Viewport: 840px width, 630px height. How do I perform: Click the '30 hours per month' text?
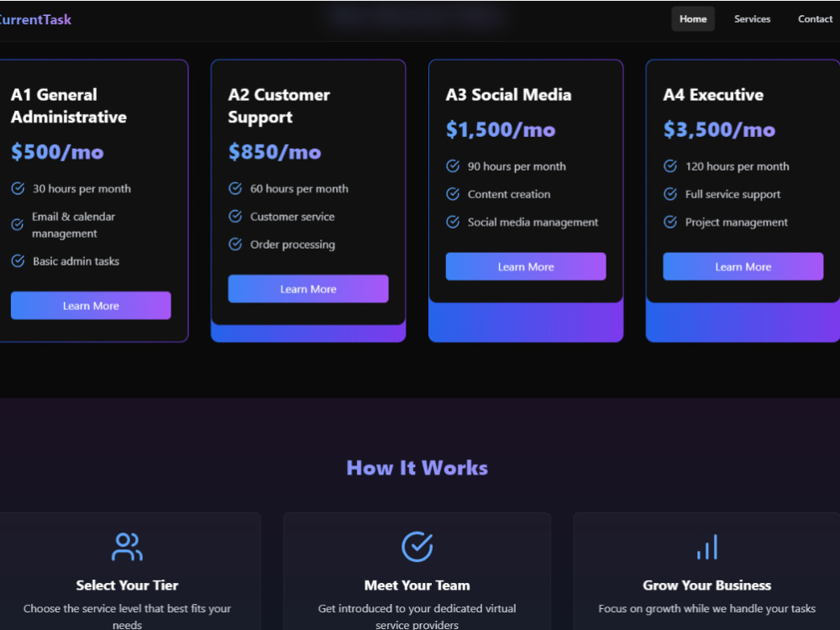(81, 188)
